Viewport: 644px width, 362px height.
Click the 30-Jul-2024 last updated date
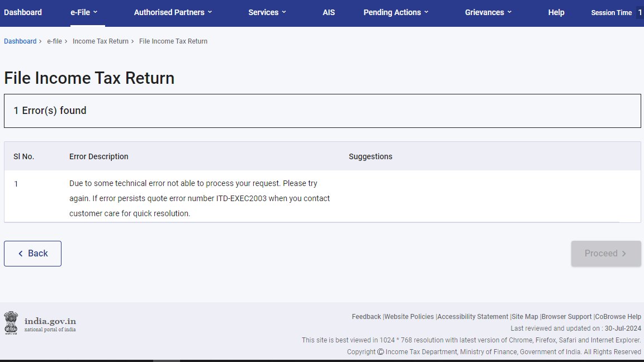coord(623,328)
